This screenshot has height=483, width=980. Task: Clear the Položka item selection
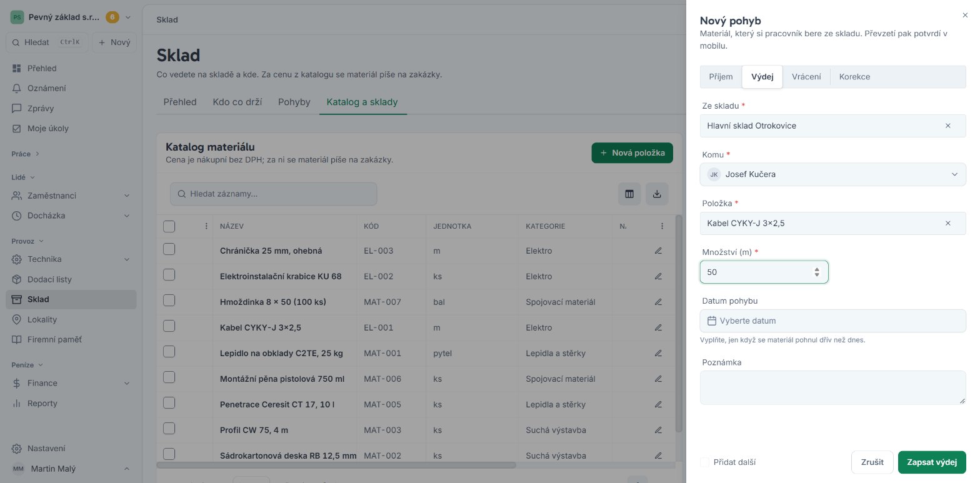(x=947, y=223)
